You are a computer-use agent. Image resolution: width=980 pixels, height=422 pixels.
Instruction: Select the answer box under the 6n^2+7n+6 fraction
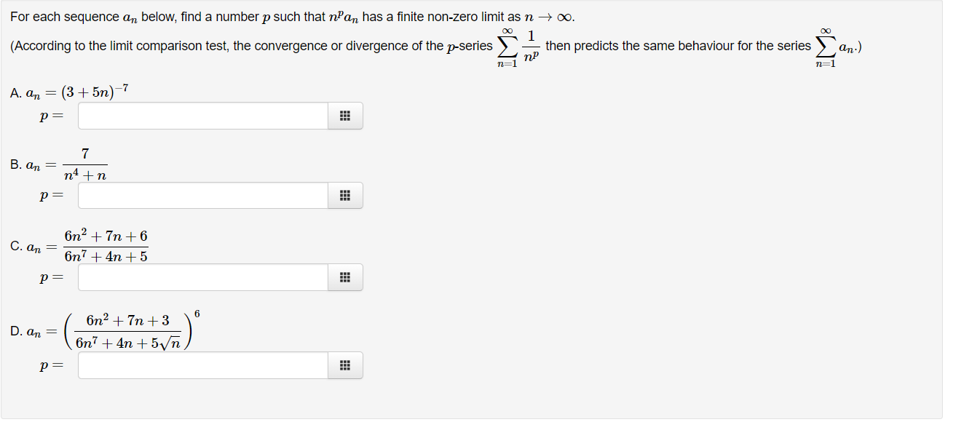click(x=200, y=277)
